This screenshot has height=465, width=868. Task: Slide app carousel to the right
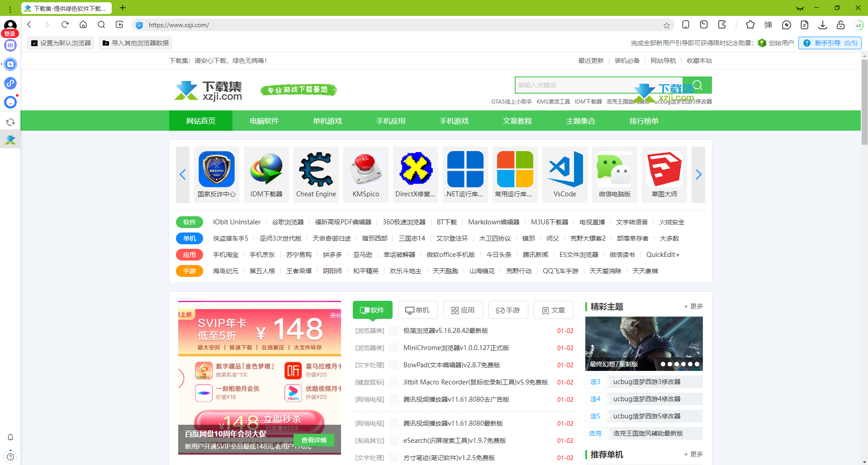coord(698,175)
